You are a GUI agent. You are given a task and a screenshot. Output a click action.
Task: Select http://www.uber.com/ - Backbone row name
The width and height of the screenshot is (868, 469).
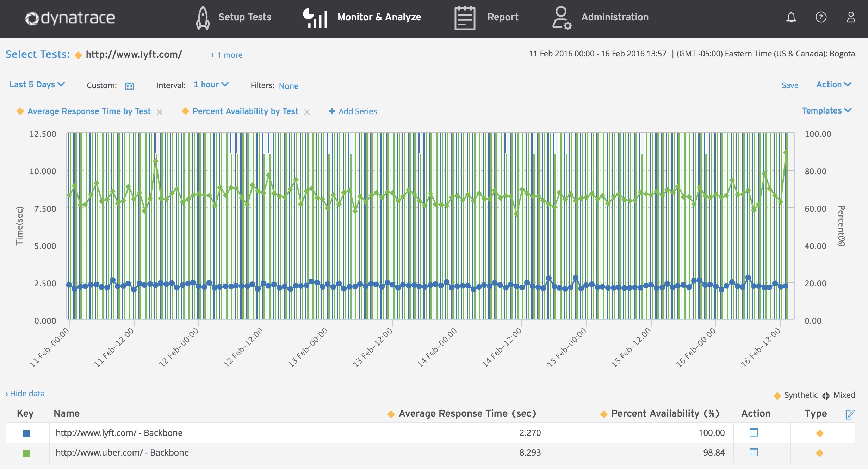[122, 452]
